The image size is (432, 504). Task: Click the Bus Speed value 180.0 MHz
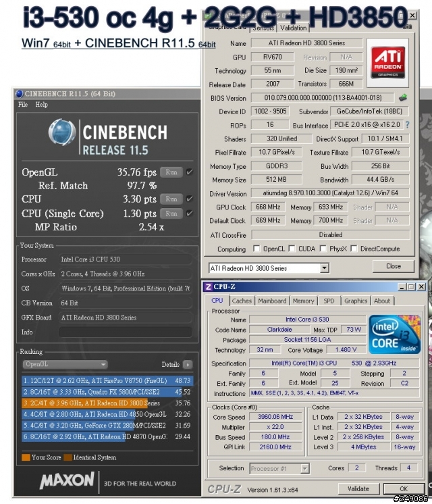click(275, 437)
